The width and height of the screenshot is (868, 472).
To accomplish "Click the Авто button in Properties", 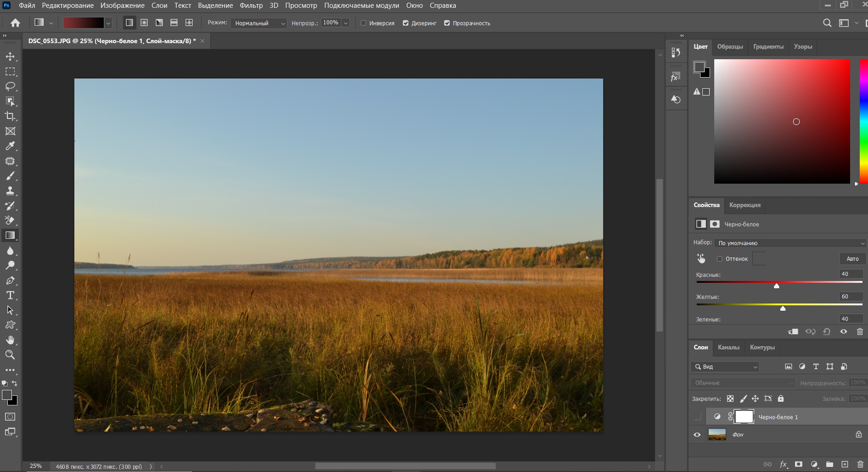I will pos(851,258).
